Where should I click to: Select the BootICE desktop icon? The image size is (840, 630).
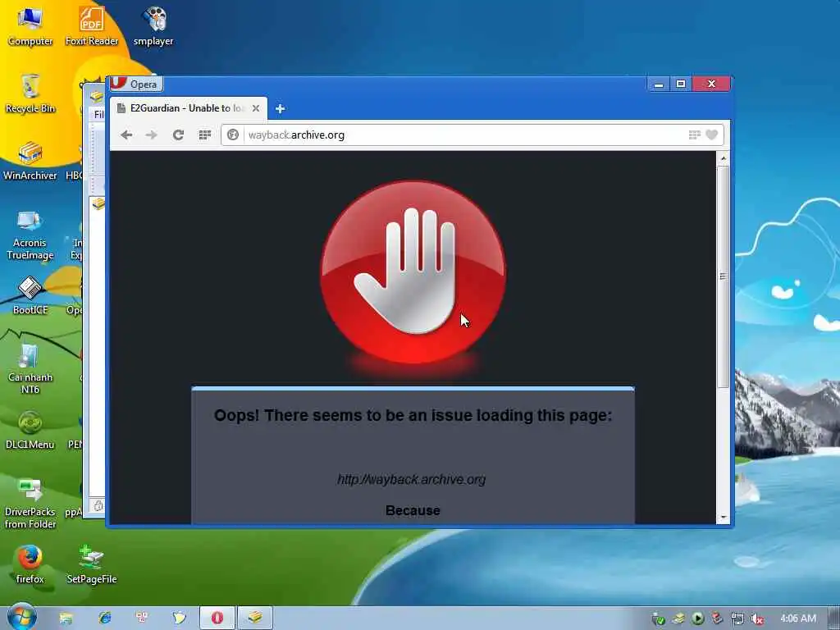click(30, 295)
